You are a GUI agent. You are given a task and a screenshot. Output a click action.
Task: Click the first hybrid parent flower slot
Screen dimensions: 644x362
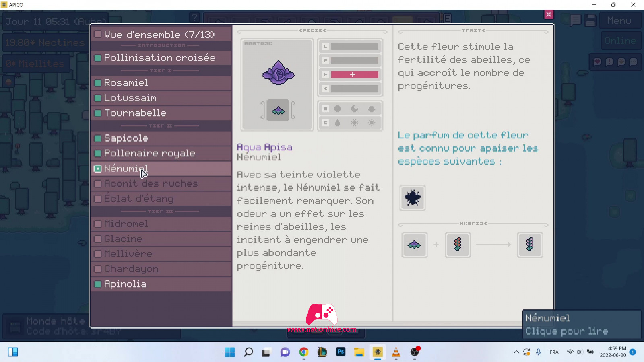pyautogui.click(x=414, y=245)
